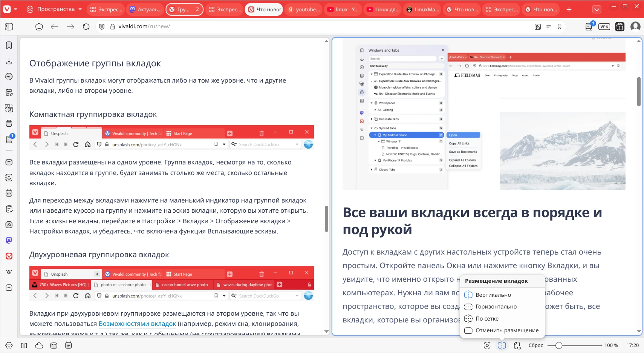Open the Mastodon web panel

(x=8, y=240)
